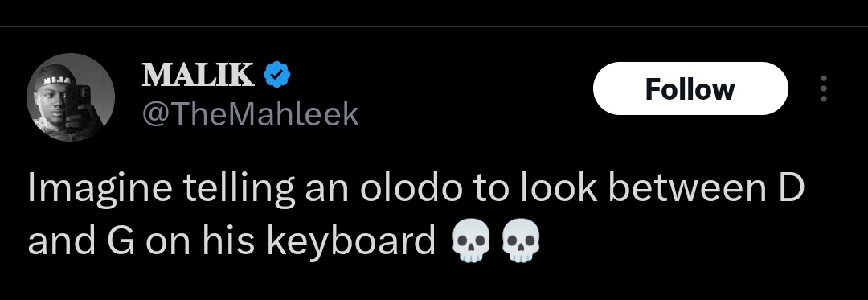This screenshot has height=300, width=868.
Task: Open the @TheMahleek handle link
Action: click(251, 114)
